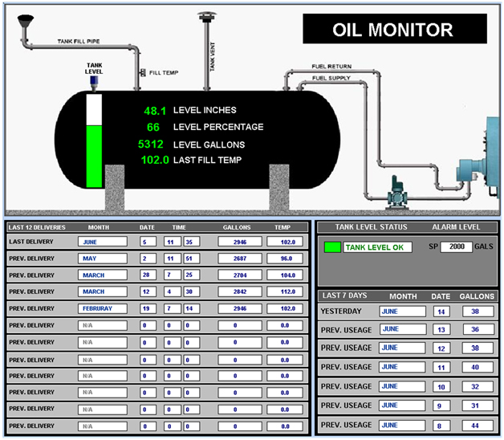Screen dimensions: 504x440
Task: Click the ALARM LEVEL header
Action: [456, 227]
